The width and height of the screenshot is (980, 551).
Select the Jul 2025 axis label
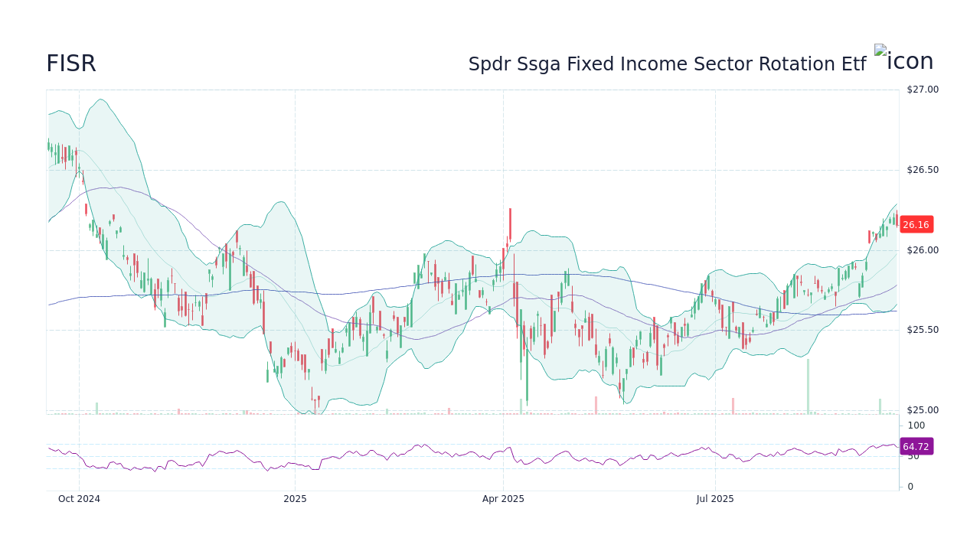click(715, 498)
